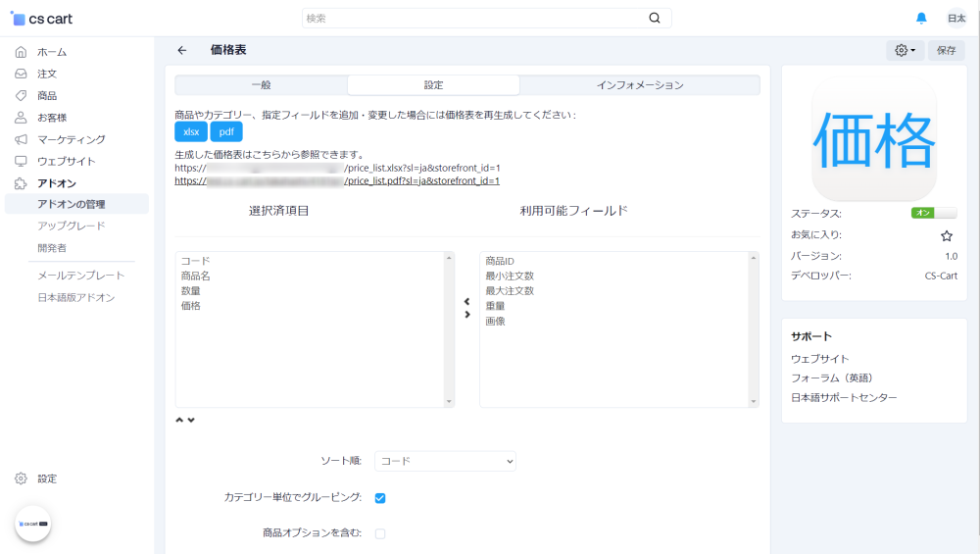
Task: Toggle カテゴリー単位でグルーピング checkbox
Action: 380,498
